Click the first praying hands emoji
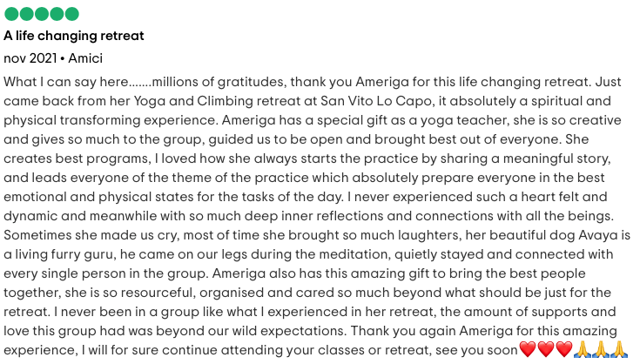Screen dimensions: 640x364 [x=583, y=350]
